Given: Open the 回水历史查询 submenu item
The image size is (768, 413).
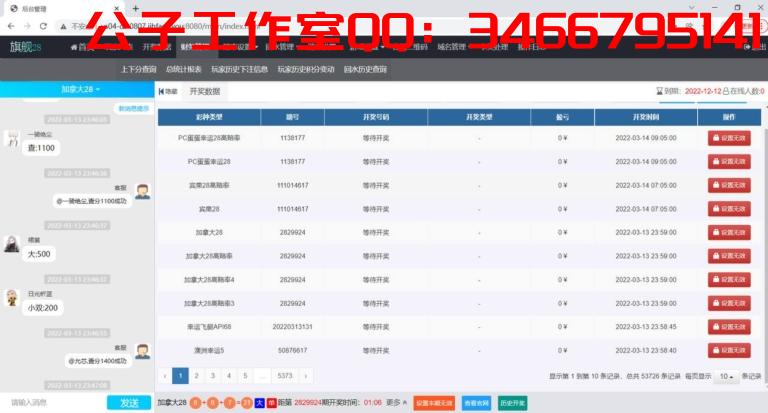Looking at the screenshot, I should pyautogui.click(x=365, y=70).
